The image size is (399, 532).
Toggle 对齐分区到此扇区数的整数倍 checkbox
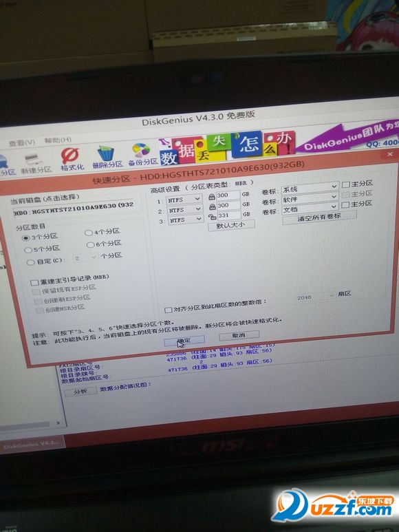pos(168,310)
